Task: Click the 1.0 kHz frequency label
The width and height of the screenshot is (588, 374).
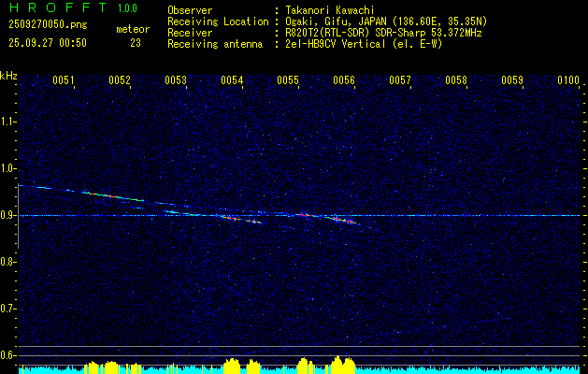Action: click(x=7, y=169)
